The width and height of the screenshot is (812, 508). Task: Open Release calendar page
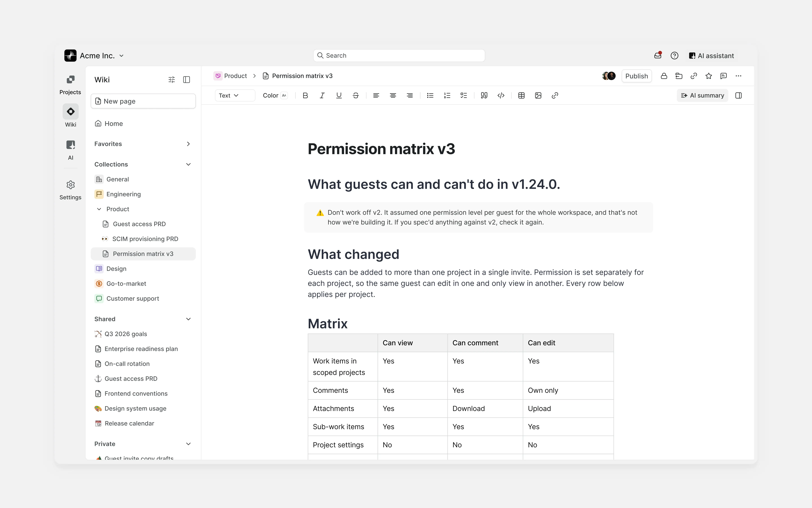(143, 423)
